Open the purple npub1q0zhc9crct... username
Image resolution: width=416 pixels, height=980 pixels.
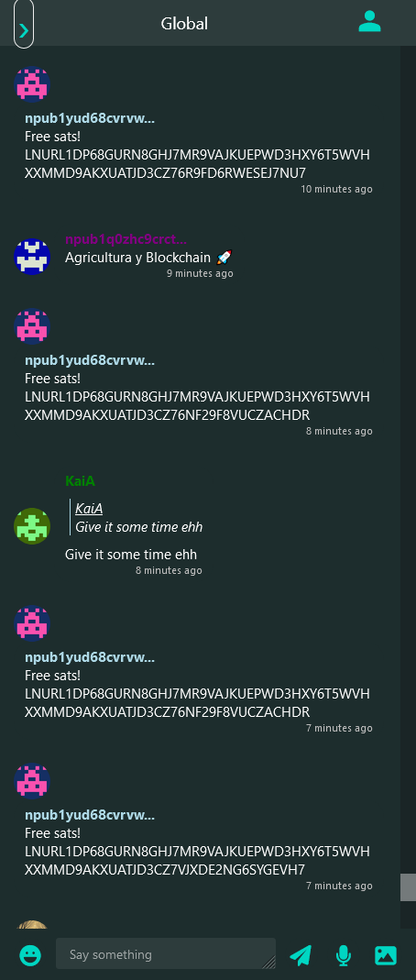(x=126, y=239)
